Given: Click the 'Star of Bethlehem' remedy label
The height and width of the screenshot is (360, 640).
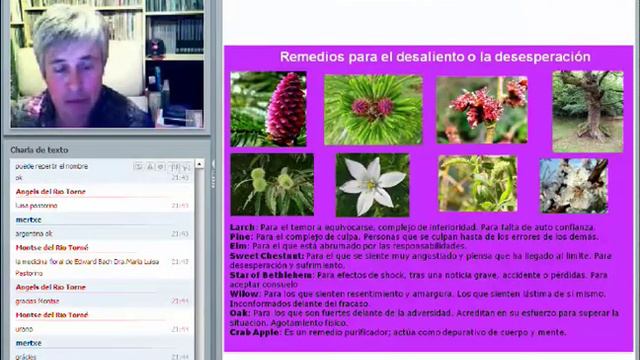Looking at the screenshot, I should [x=271, y=275].
